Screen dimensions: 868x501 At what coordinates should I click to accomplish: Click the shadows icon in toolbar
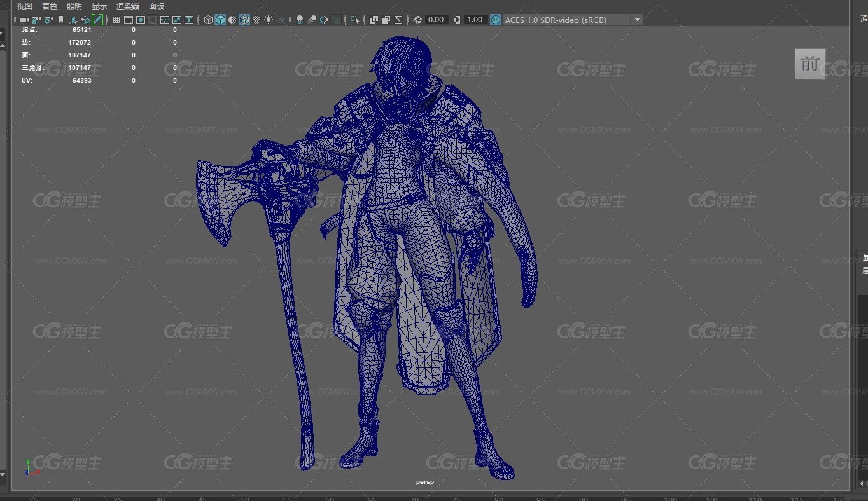281,20
